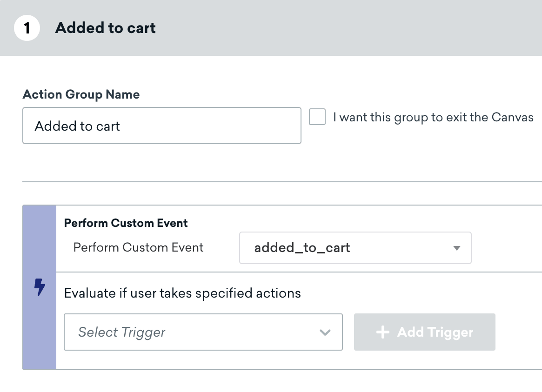This screenshot has height=392, width=542.
Task: Open the Select Trigger dropdown
Action: (x=203, y=332)
